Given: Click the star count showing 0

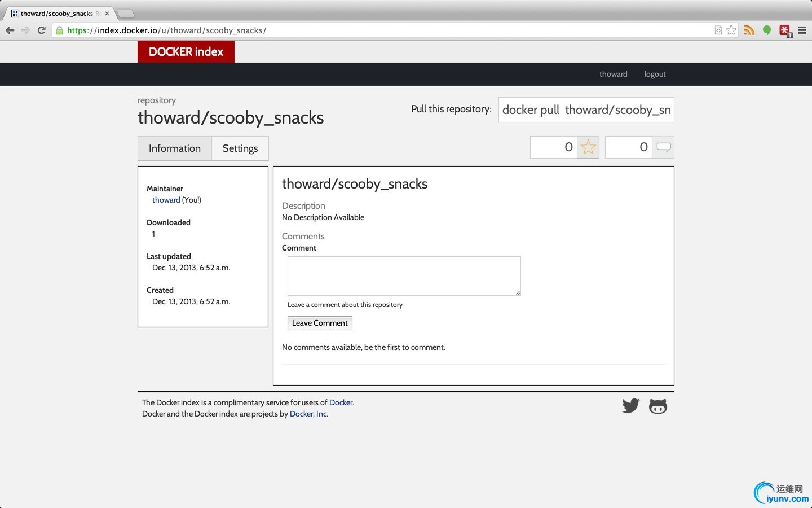Looking at the screenshot, I should coord(554,147).
